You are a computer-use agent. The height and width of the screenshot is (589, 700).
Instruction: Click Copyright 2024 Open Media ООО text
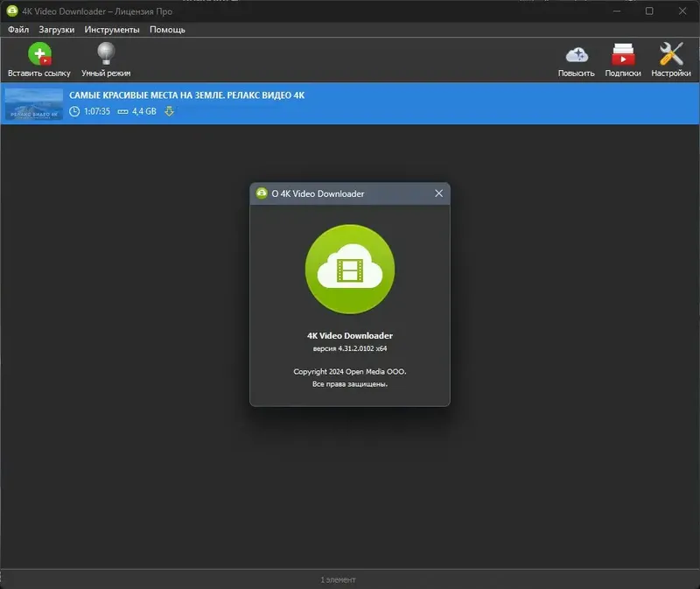click(x=350, y=372)
